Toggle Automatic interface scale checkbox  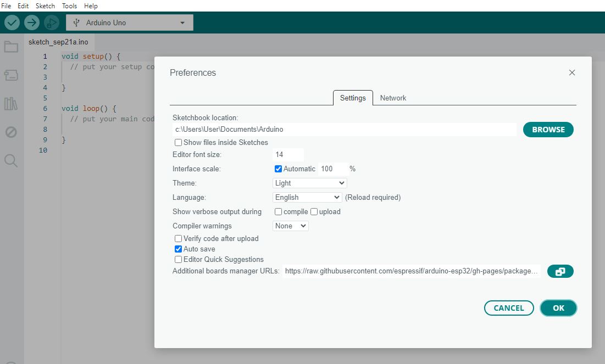(x=278, y=169)
